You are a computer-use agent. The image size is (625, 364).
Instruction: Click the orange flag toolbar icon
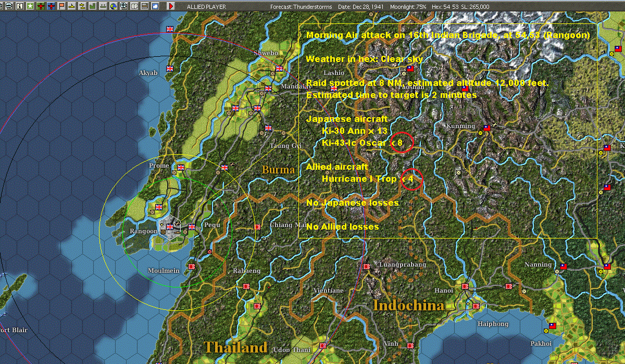coord(61,6)
